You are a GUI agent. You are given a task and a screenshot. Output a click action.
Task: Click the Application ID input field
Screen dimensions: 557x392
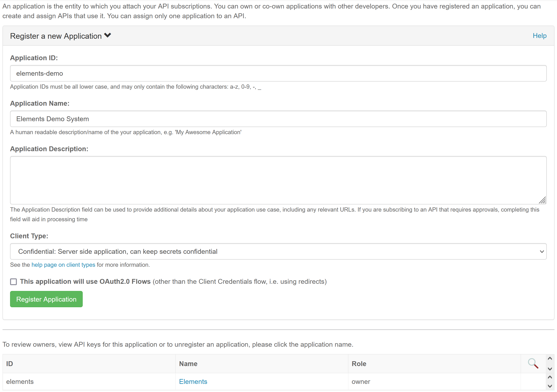coord(278,73)
